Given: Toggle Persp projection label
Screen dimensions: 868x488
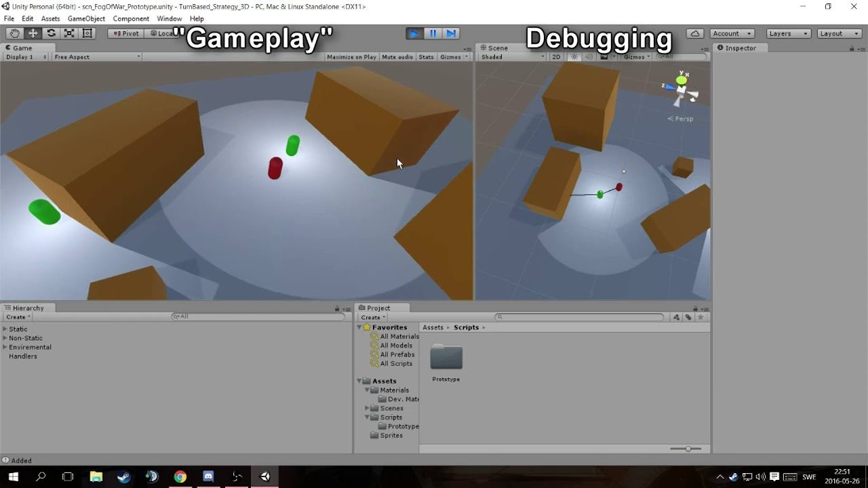Looking at the screenshot, I should [681, 119].
